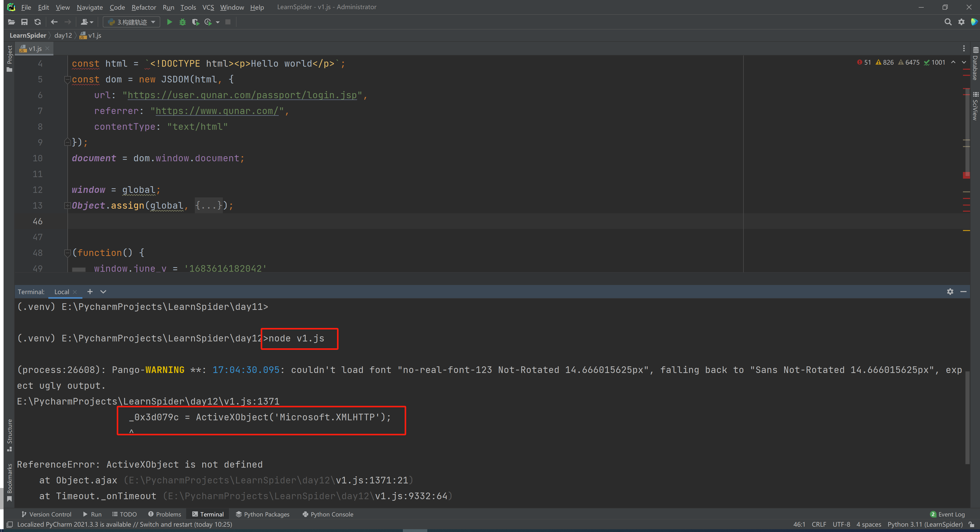Select the Local terminal tab
Image resolution: width=980 pixels, height=532 pixels.
[61, 292]
